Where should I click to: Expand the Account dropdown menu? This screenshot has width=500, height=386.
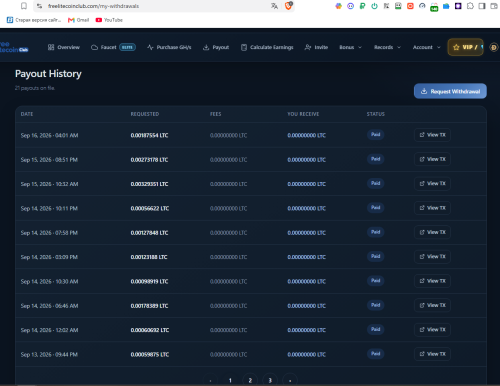(x=426, y=47)
